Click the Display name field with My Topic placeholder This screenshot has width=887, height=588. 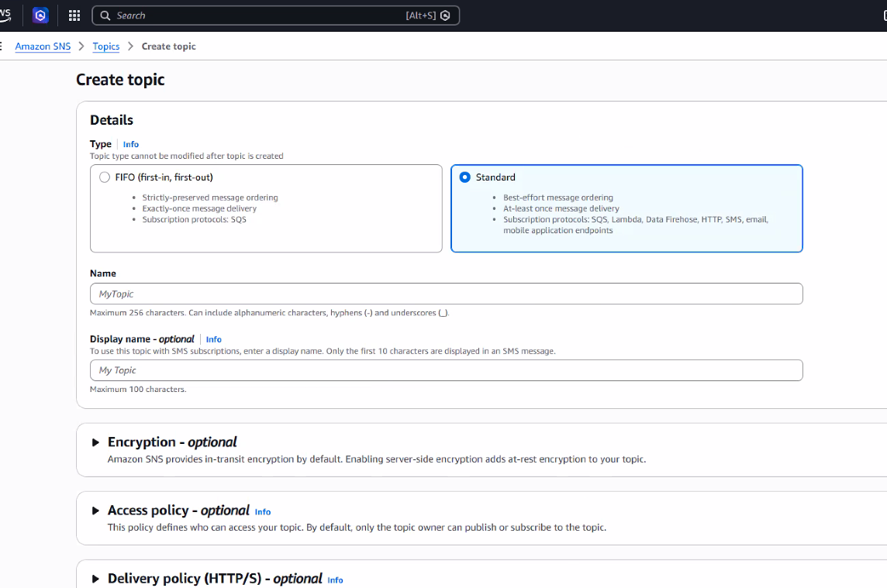click(x=447, y=370)
